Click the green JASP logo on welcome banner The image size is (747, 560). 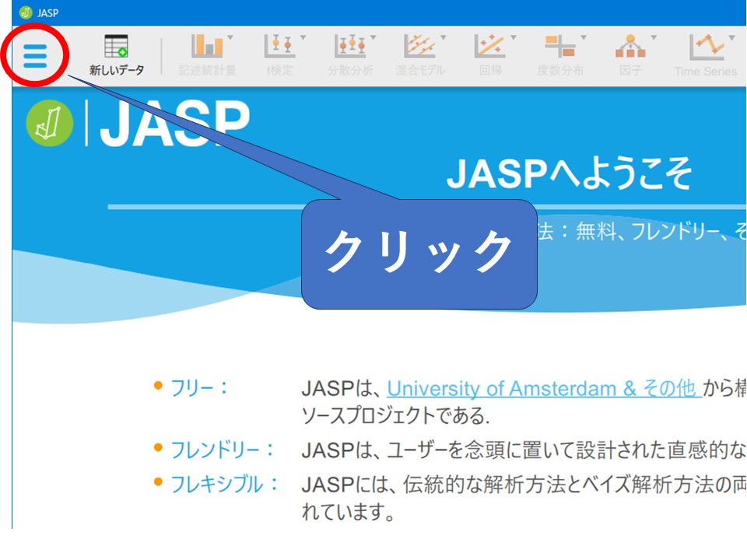pyautogui.click(x=50, y=123)
